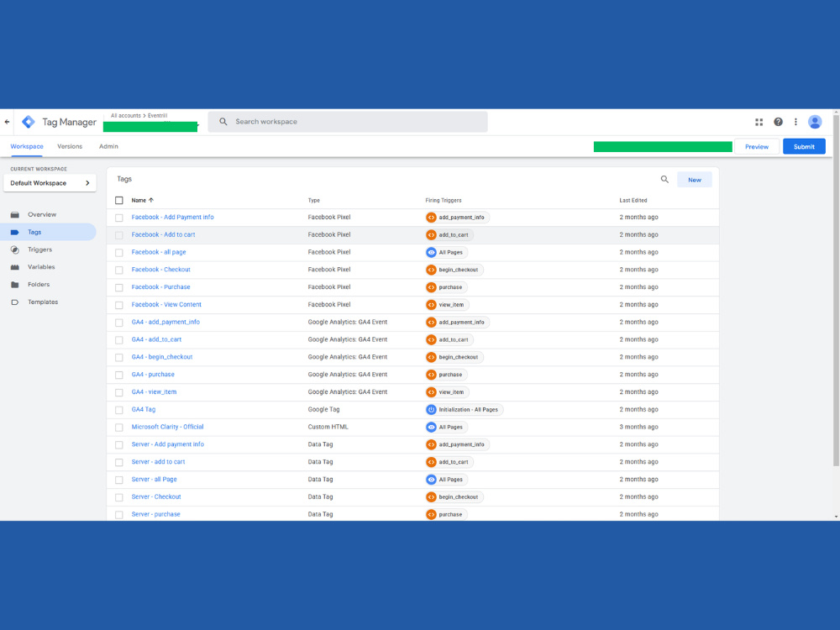The image size is (840, 630).
Task: Click the Folders sidebar icon
Action: (x=15, y=285)
